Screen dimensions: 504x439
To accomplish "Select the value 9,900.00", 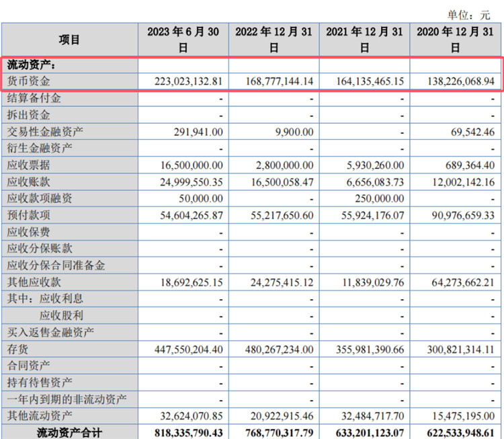I will [294, 132].
